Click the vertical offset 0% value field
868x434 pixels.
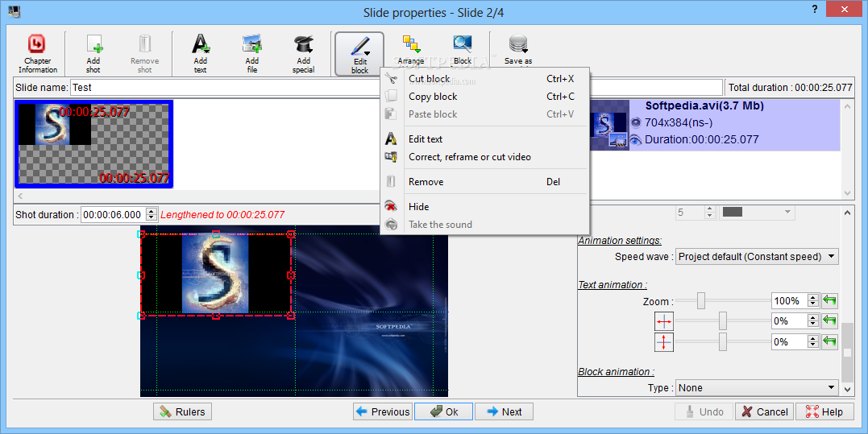tap(789, 341)
